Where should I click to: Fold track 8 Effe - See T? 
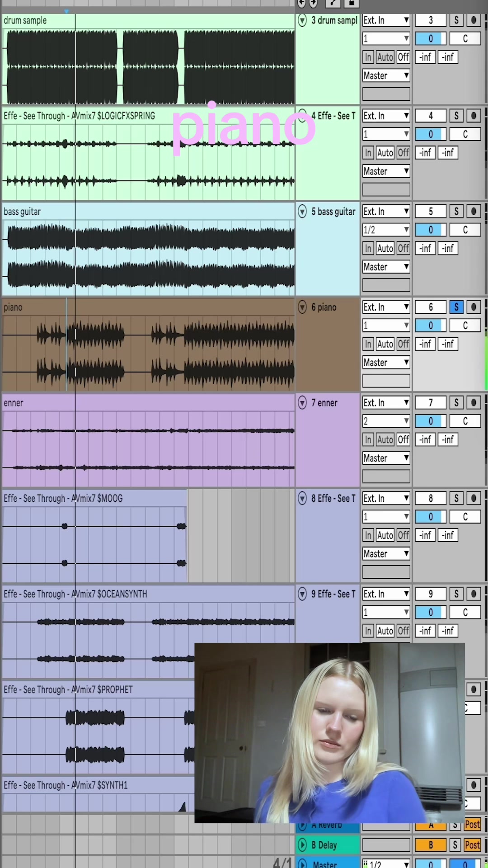(303, 498)
